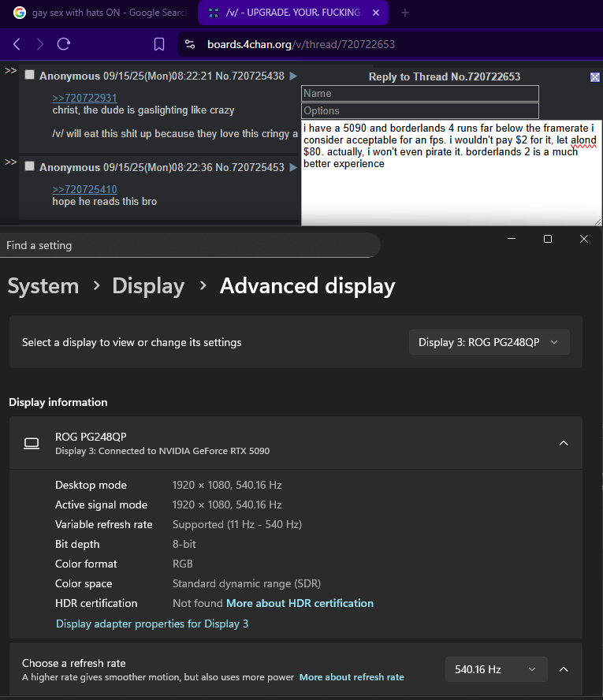Navigate to System in the breadcrumb

click(43, 285)
